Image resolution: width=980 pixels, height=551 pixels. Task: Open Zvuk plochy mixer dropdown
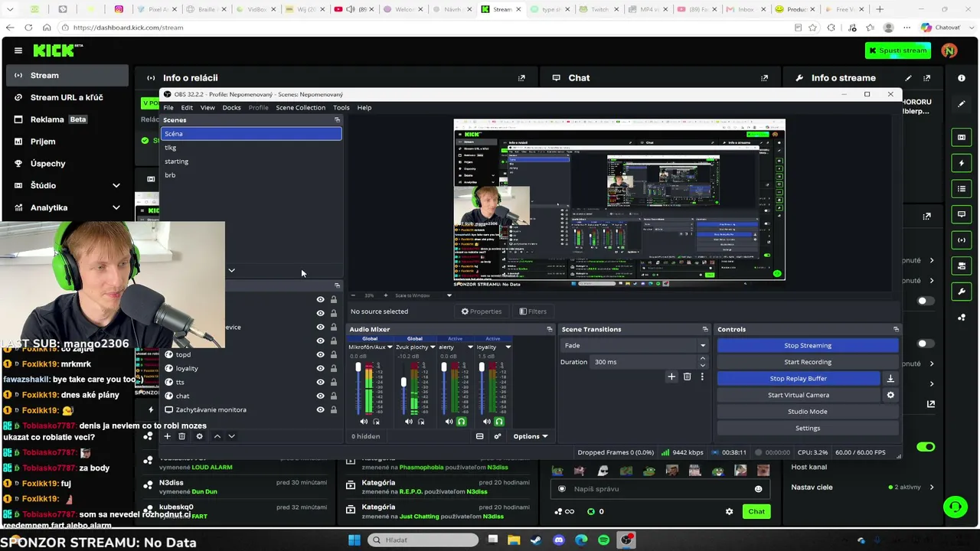434,347
